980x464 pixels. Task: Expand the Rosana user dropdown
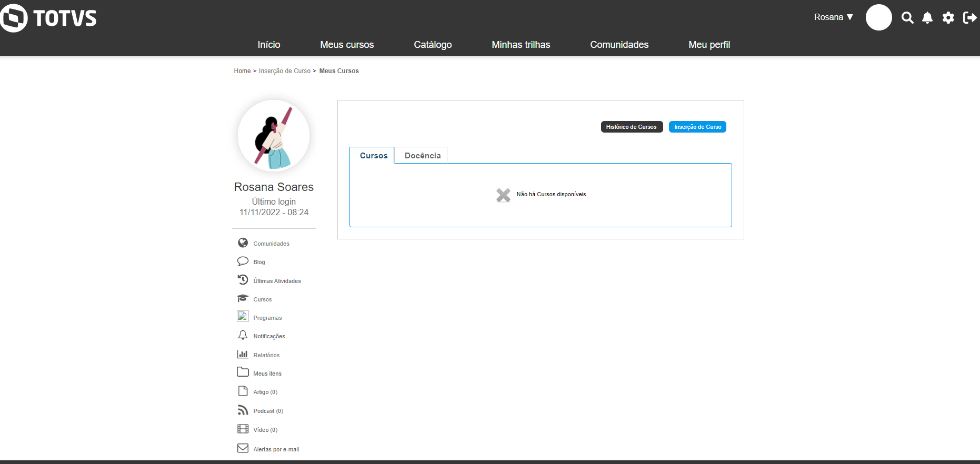(x=833, y=17)
